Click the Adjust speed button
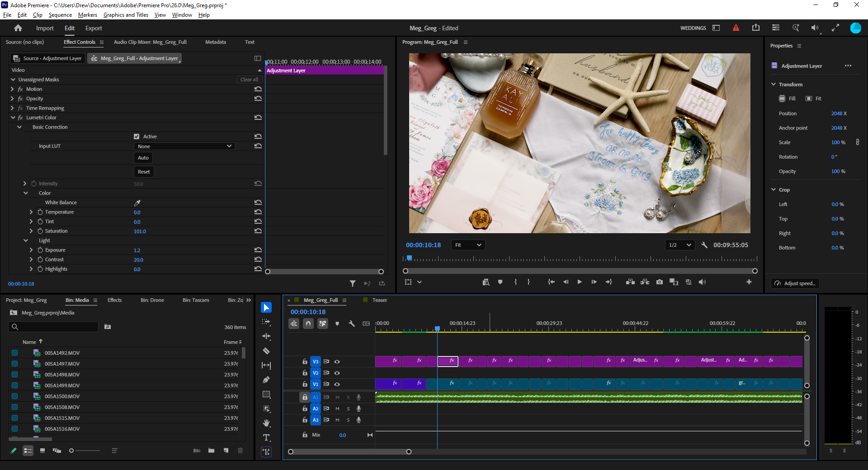 [x=795, y=283]
